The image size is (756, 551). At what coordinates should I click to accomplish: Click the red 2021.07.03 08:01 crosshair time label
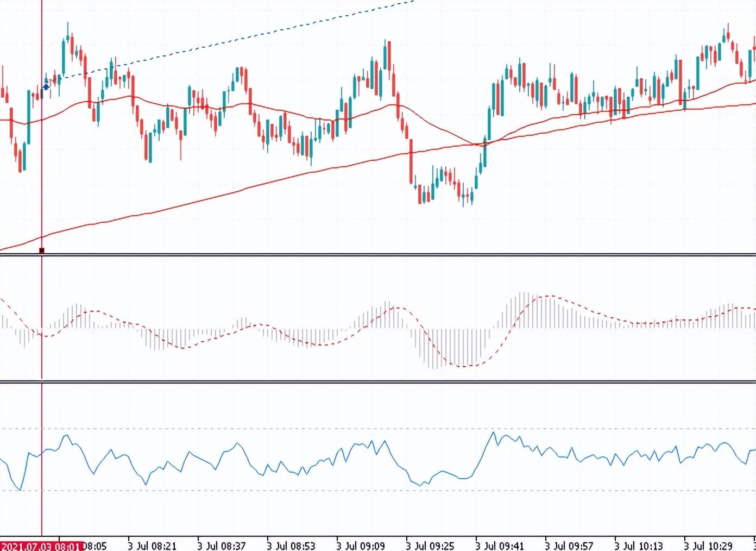(x=42, y=546)
